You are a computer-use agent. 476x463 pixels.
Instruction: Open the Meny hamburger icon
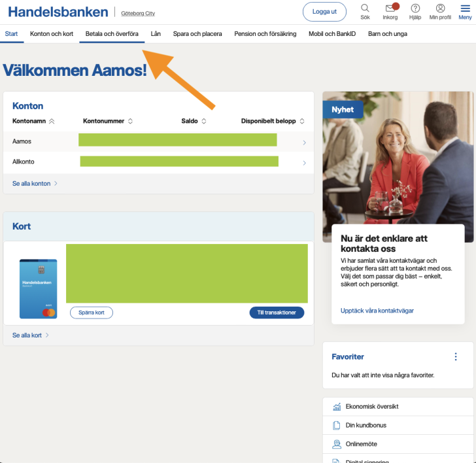pyautogui.click(x=465, y=9)
